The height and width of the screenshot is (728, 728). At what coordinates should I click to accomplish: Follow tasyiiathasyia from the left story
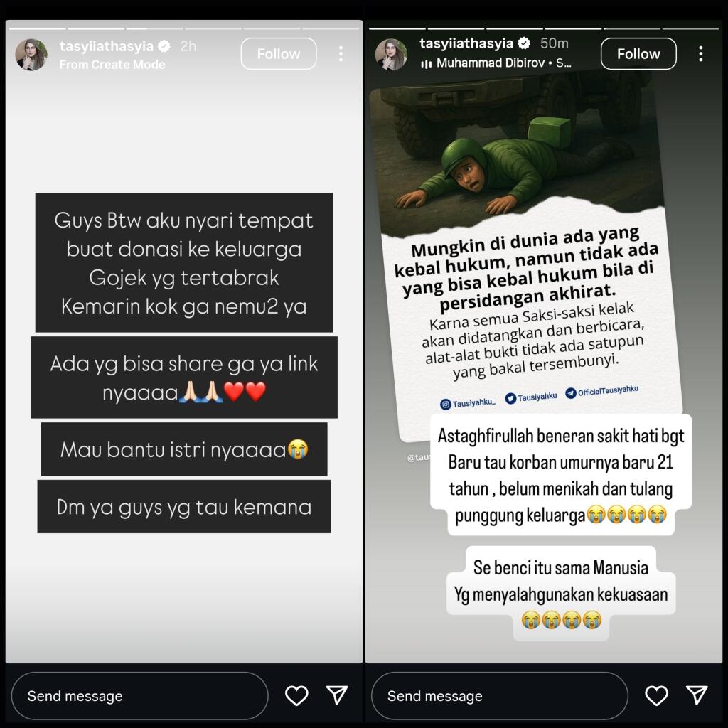point(279,54)
